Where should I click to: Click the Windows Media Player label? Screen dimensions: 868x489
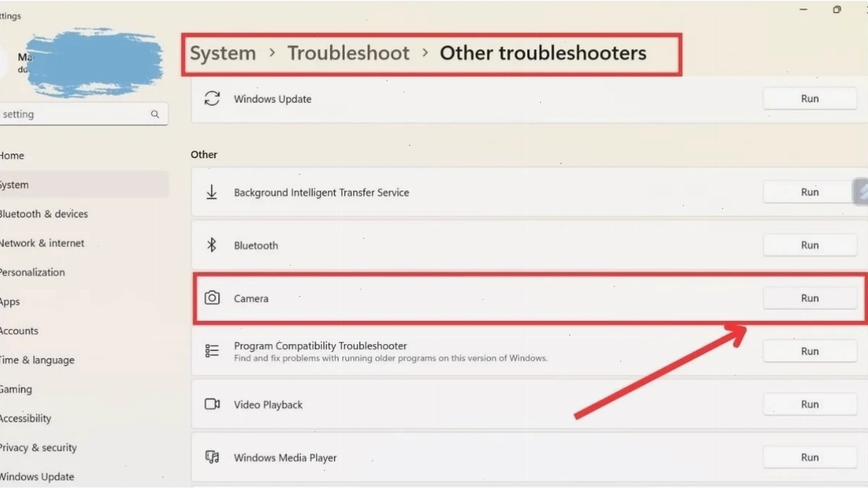(x=285, y=457)
